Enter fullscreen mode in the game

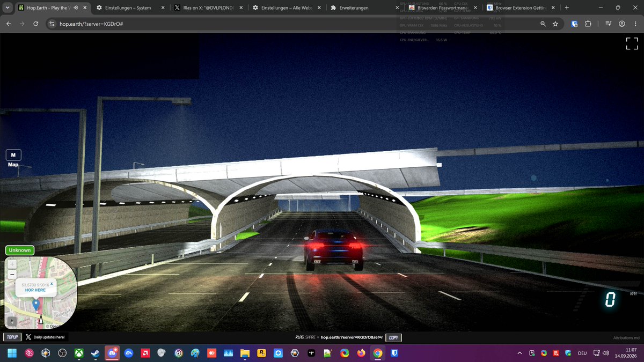point(632,44)
